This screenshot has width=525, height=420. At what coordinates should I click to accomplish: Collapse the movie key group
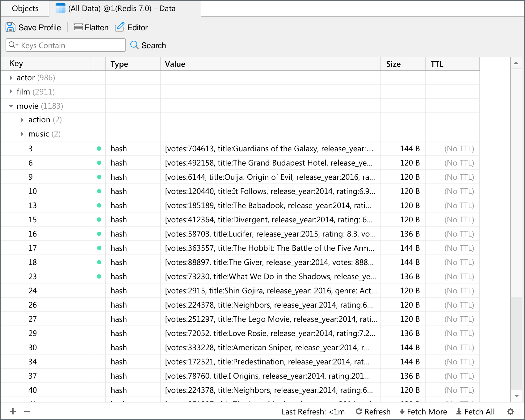[11, 106]
